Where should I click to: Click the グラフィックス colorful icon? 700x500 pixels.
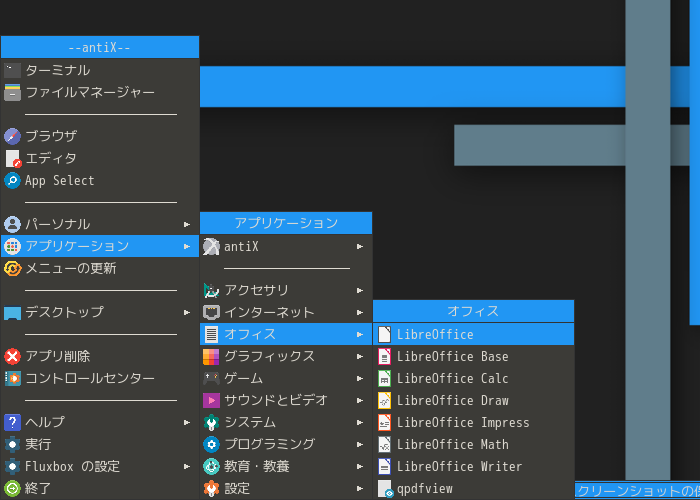211,356
